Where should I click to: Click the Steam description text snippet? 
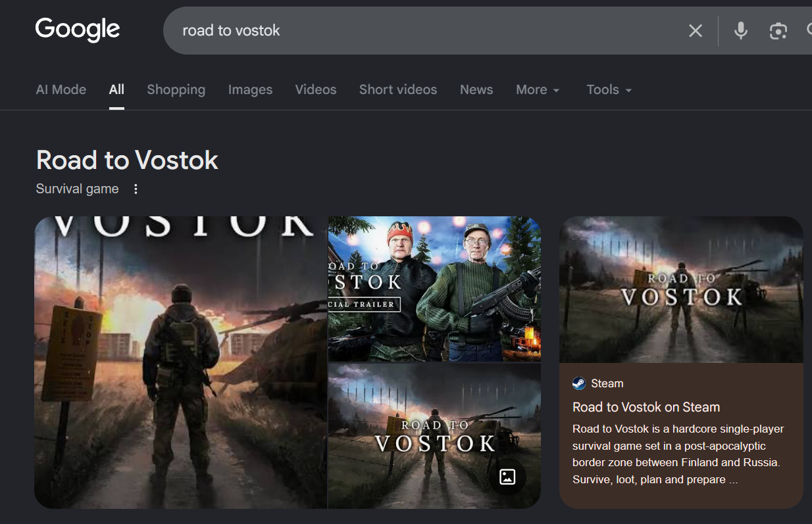pos(678,454)
